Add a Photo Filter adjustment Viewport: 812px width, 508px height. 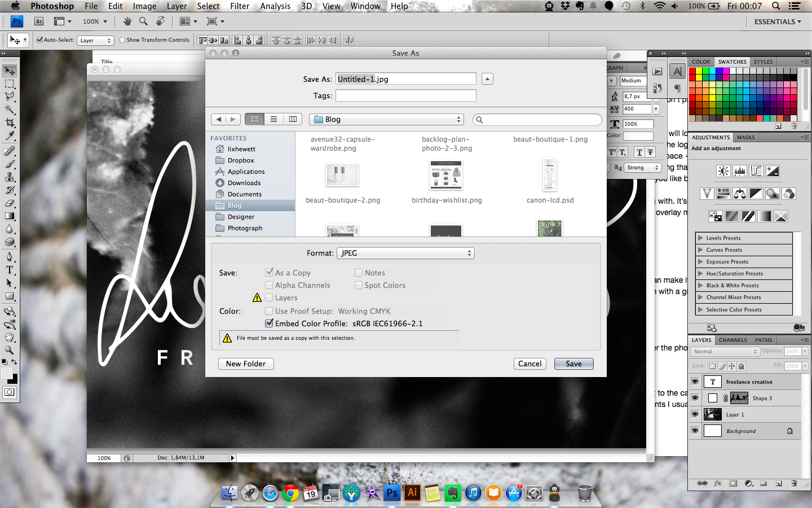coord(773,194)
